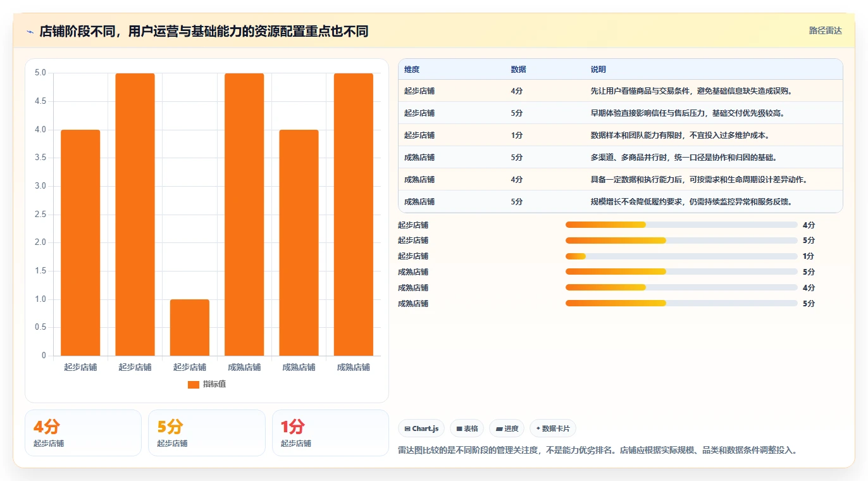
Task: Click the 起步店铺 chart bar reaching 5.0
Action: click(x=135, y=215)
